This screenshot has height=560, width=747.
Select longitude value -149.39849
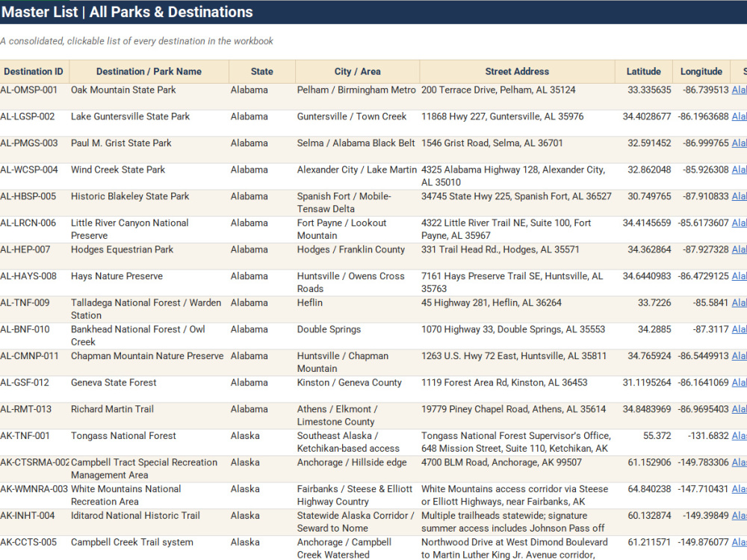pyautogui.click(x=701, y=523)
